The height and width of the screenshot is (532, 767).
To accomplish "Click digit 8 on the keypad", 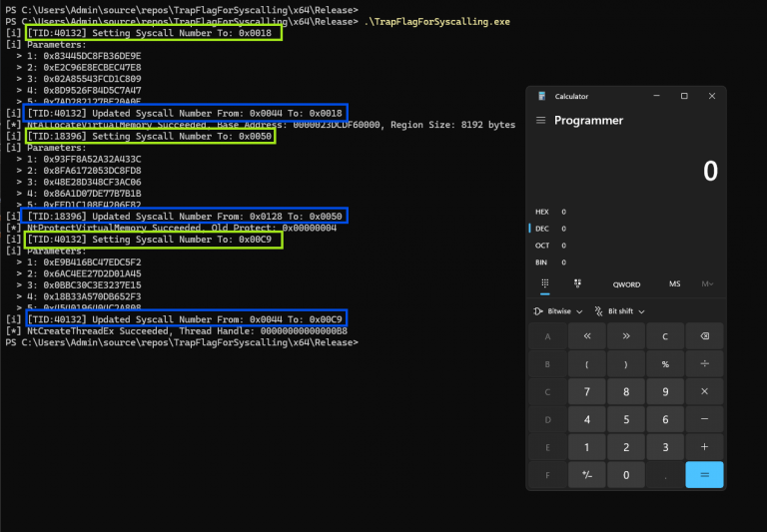I will click(626, 391).
